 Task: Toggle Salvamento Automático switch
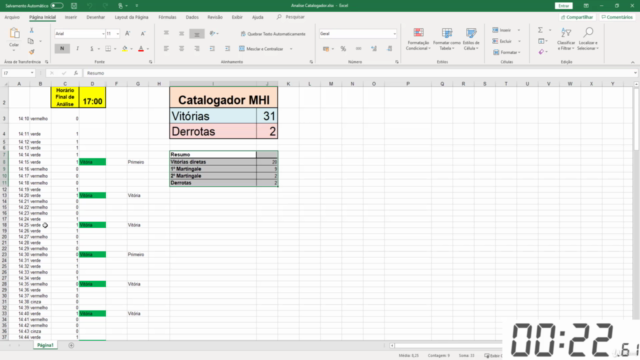pyautogui.click(x=57, y=6)
